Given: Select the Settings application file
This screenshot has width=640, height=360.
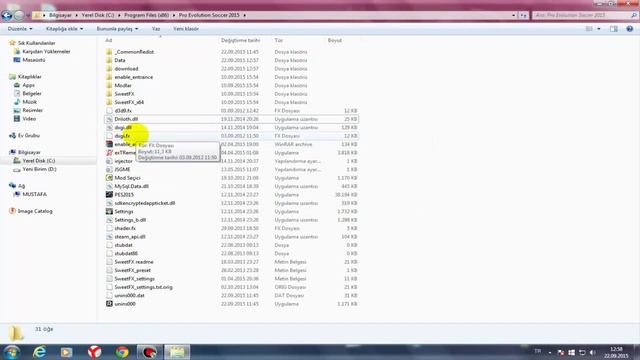Looking at the screenshot, I should click(124, 211).
